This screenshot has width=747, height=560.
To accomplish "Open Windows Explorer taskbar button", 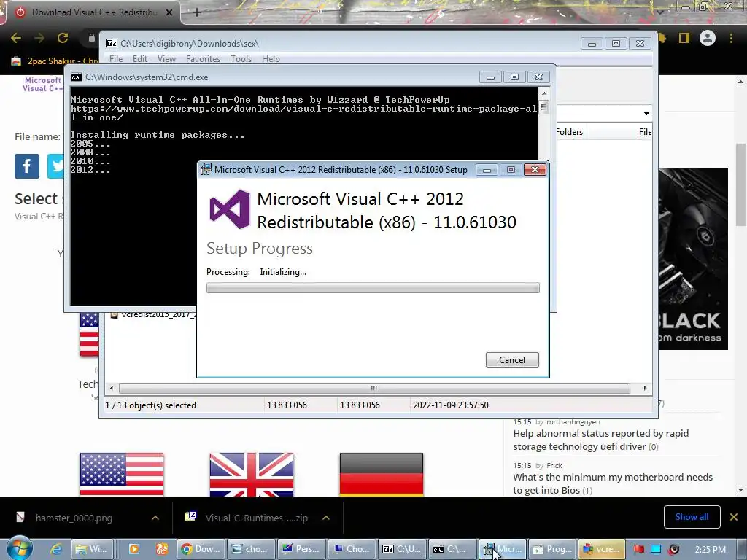I will click(x=92, y=549).
